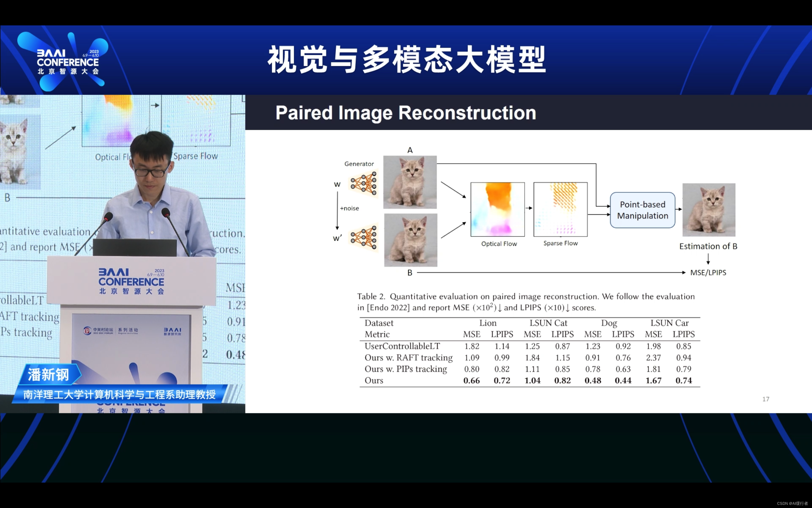The width and height of the screenshot is (812, 508).
Task: Click value 0.63 in the PIPs tracking row
Action: coord(623,369)
